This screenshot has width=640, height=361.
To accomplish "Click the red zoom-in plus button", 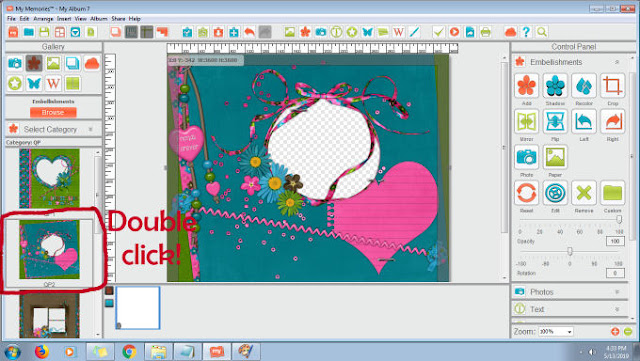I will point(615,332).
